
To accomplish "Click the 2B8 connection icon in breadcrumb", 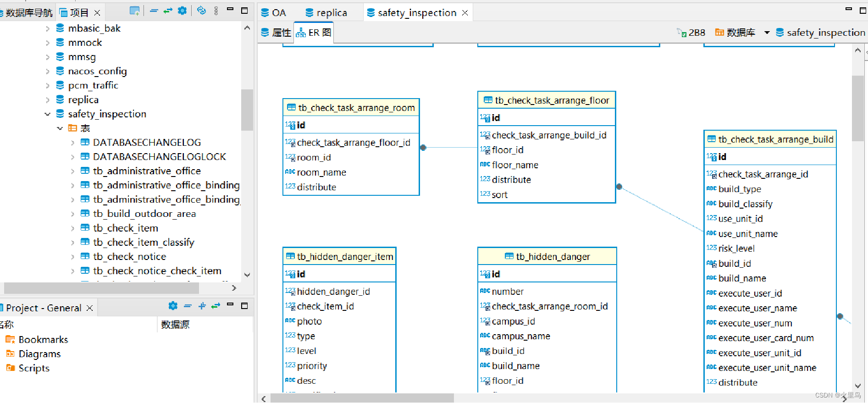I will click(x=681, y=33).
